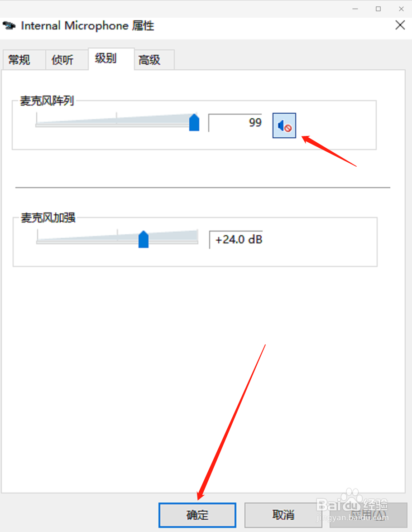This screenshot has width=412, height=532.
Task: Click the 麦克风加强 slider thumb
Action: pos(144,239)
